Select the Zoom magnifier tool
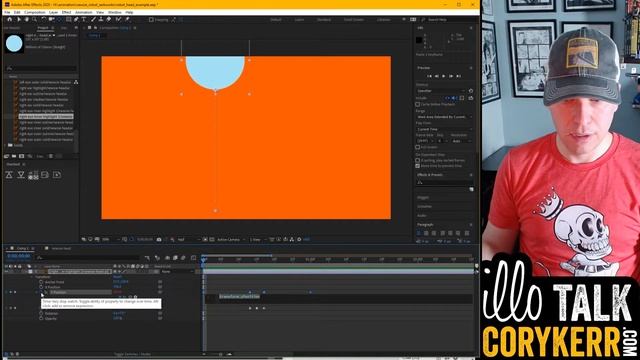Viewport: 640px width, 360px height. 35,19
